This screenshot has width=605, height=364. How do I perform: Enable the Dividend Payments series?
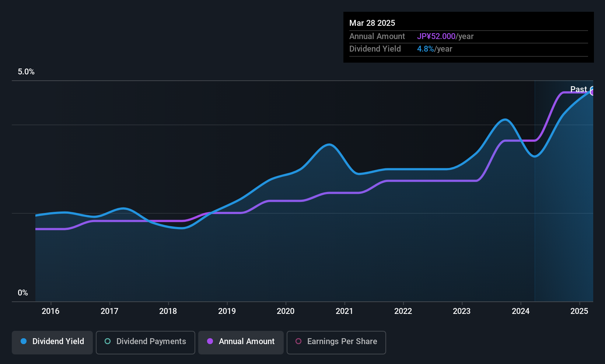[146, 343]
